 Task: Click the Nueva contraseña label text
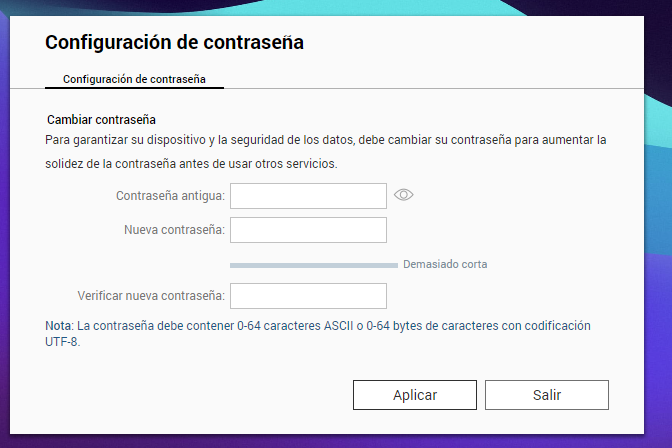pyautogui.click(x=174, y=231)
